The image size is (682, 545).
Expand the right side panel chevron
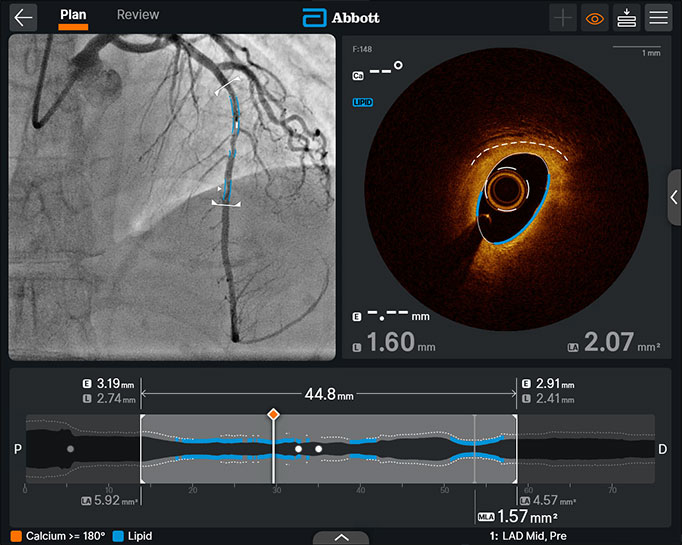(674, 197)
